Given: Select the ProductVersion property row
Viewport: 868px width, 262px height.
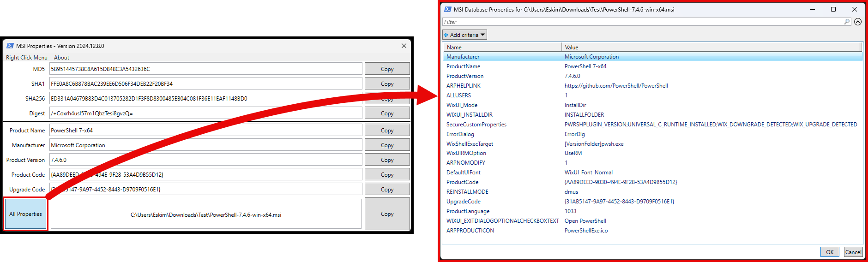Looking at the screenshot, I should coord(653,76).
